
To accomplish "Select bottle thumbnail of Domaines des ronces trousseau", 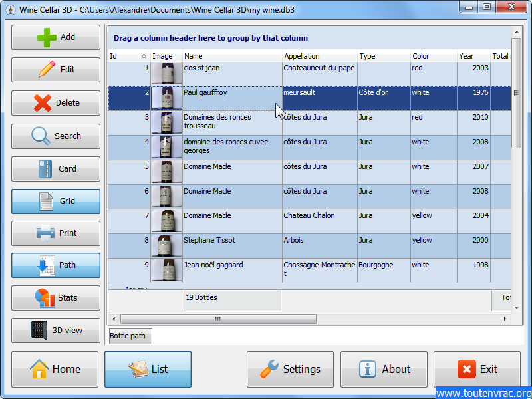I will pyautogui.click(x=166, y=122).
